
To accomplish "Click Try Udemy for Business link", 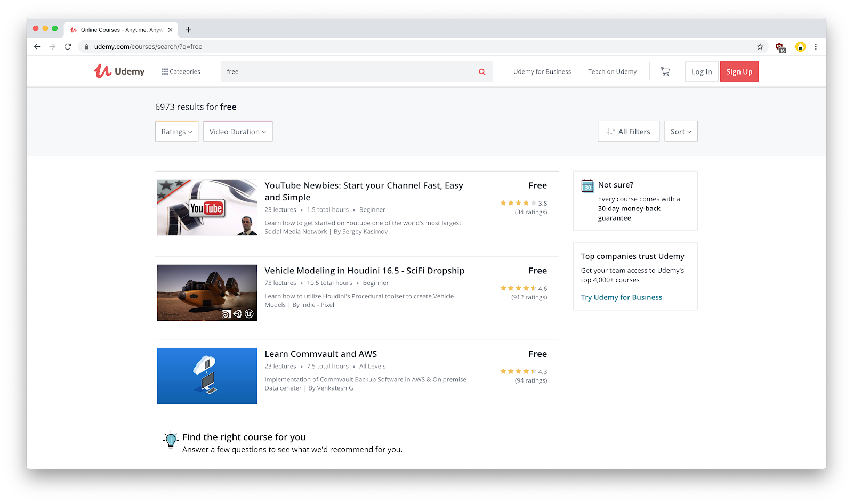I will [622, 297].
